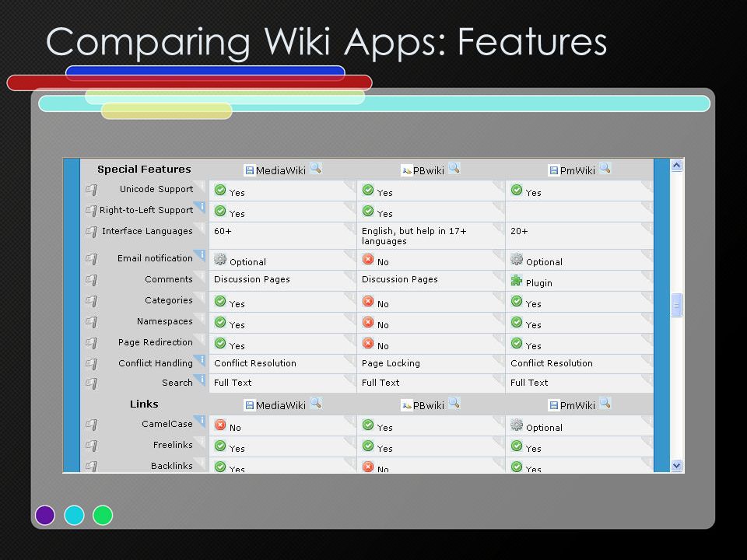
Task: Click info corner icon on Conflict Handling
Action: 201,359
